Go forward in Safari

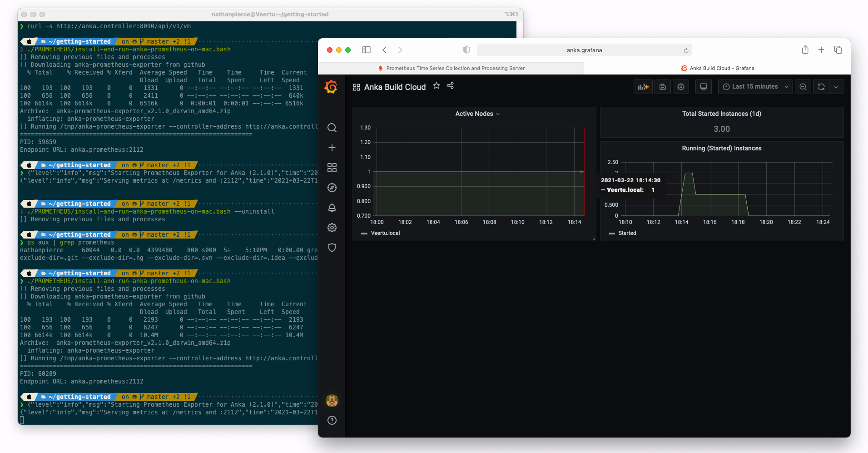point(400,50)
